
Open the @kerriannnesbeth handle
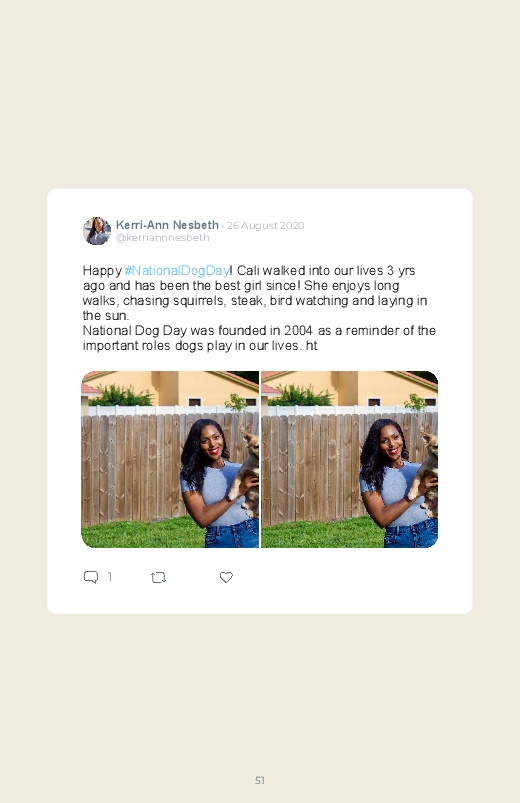tap(162, 238)
